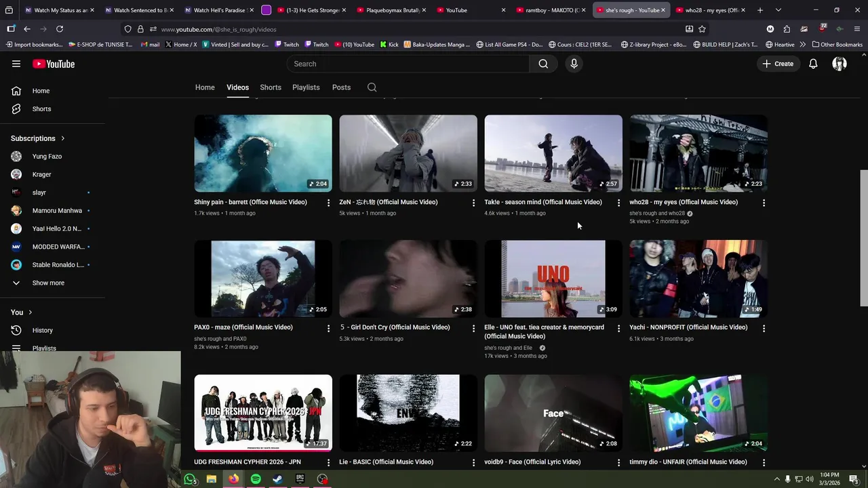Open the notifications bell
This screenshot has width=868, height=488.
(x=813, y=64)
